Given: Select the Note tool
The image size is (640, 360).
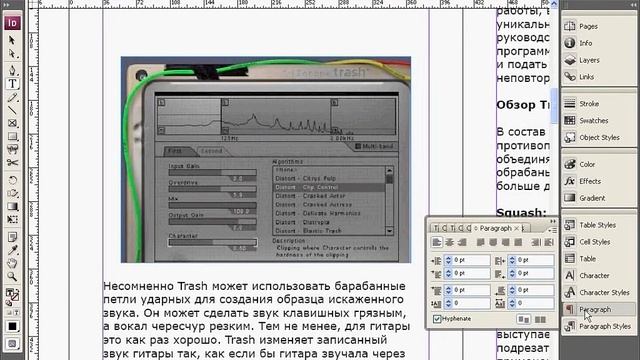Looking at the screenshot, I should pos(12,237).
